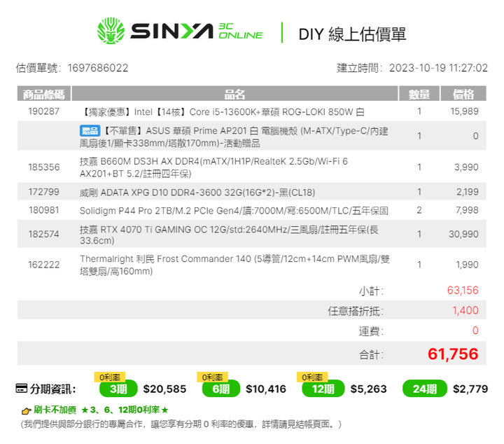504x444 pixels.
Task: Click product code 185356
Action: pyautogui.click(x=43, y=167)
